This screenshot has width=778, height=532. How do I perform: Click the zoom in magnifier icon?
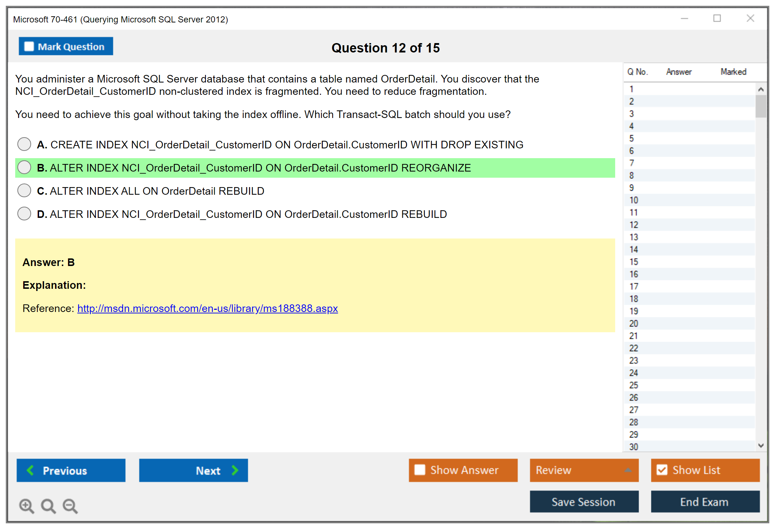click(26, 506)
